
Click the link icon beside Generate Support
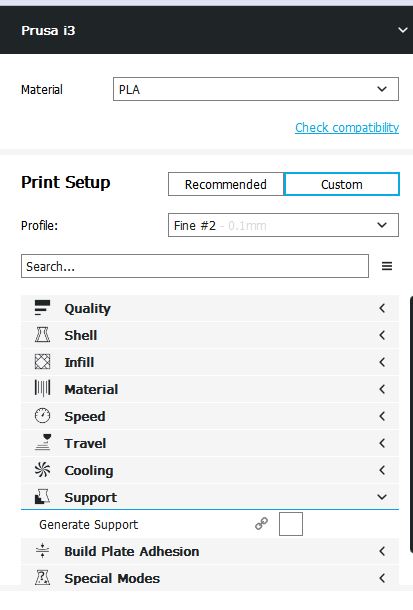click(261, 524)
